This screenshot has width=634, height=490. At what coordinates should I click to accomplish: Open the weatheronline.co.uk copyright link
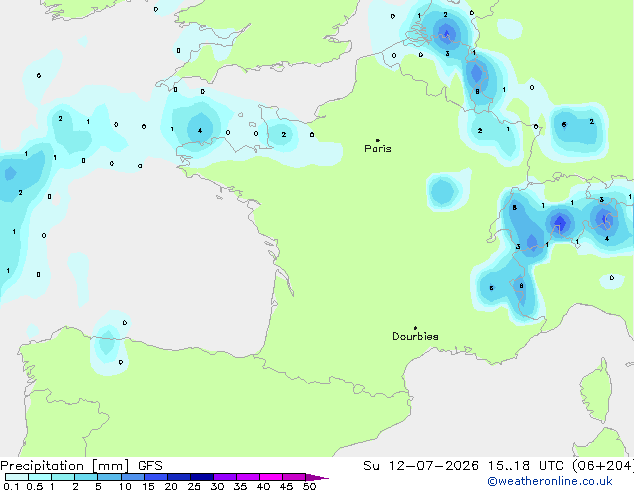tap(550, 481)
